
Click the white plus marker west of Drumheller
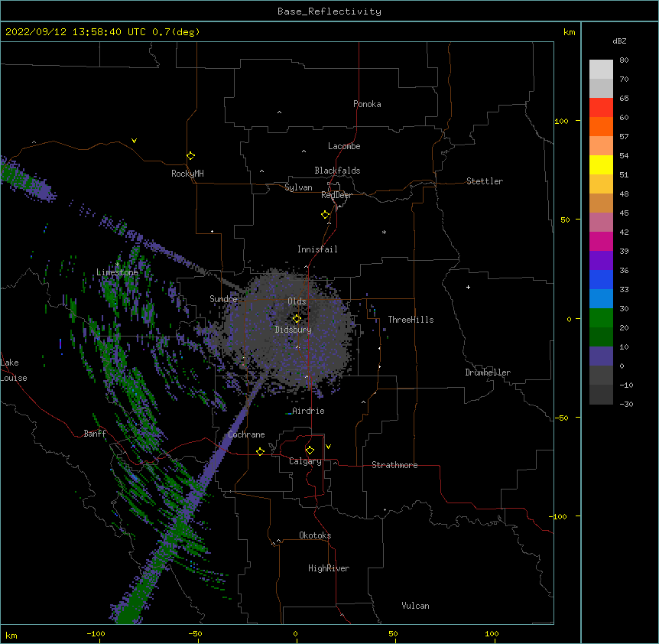pyautogui.click(x=468, y=287)
